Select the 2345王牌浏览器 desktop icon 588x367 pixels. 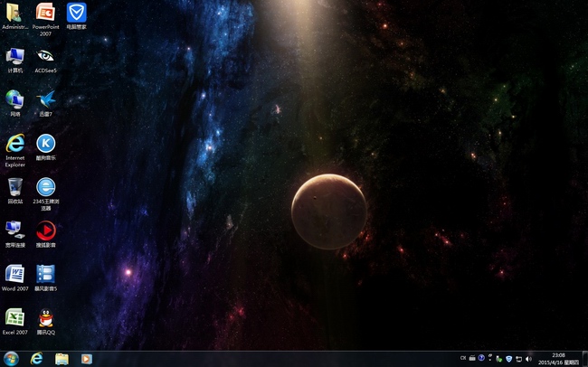pos(45,187)
